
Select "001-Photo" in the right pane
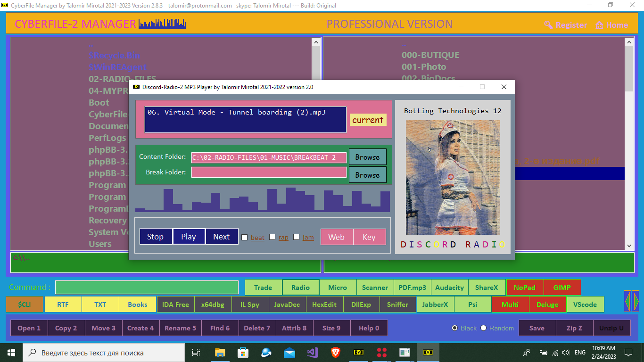pos(424,67)
